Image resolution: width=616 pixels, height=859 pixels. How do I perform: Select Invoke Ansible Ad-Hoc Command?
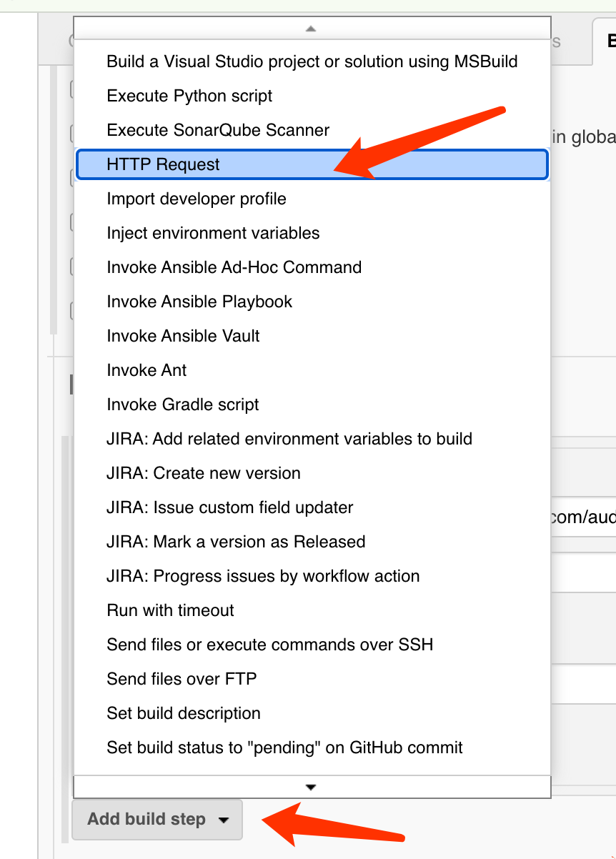312,267
